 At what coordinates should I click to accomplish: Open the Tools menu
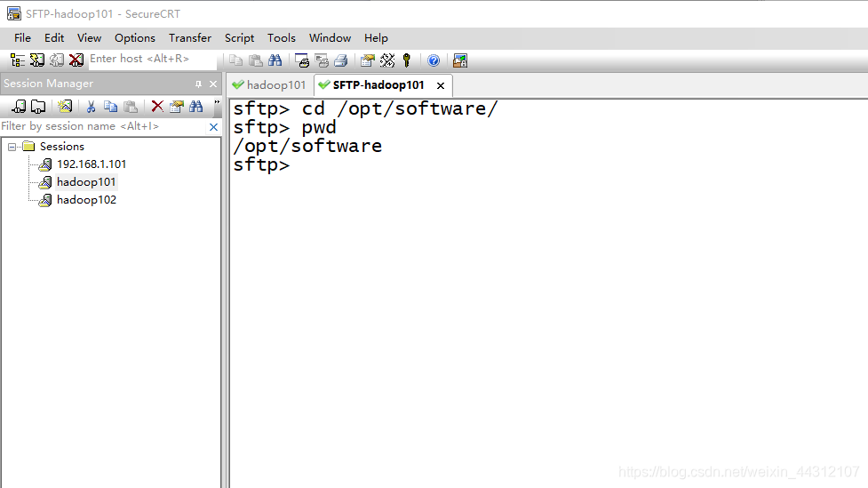(x=282, y=37)
